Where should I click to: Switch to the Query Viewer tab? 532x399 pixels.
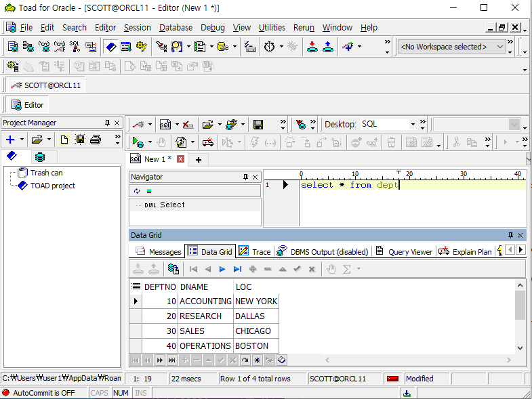(404, 252)
